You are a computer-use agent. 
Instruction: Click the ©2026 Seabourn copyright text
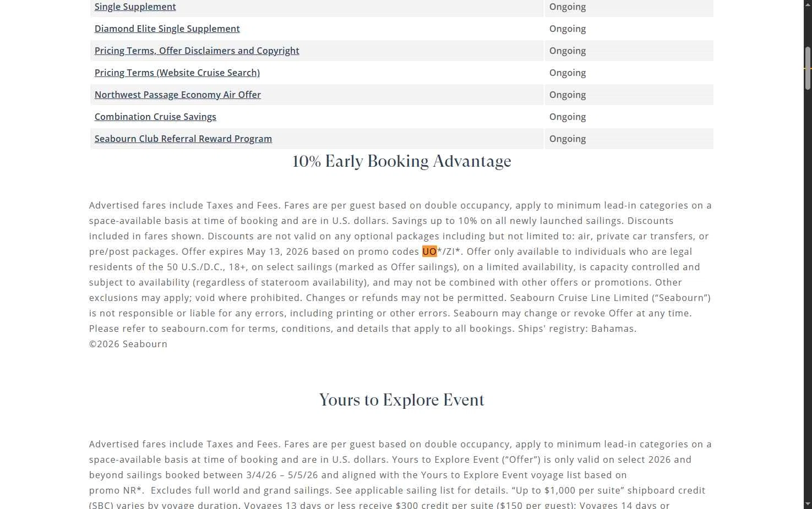click(x=128, y=344)
